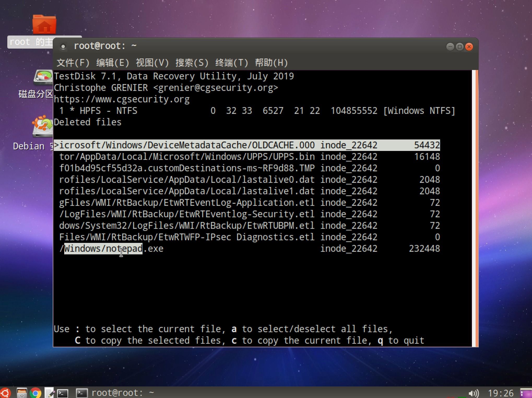Select the lastalive0.dat file row

[x=247, y=180]
